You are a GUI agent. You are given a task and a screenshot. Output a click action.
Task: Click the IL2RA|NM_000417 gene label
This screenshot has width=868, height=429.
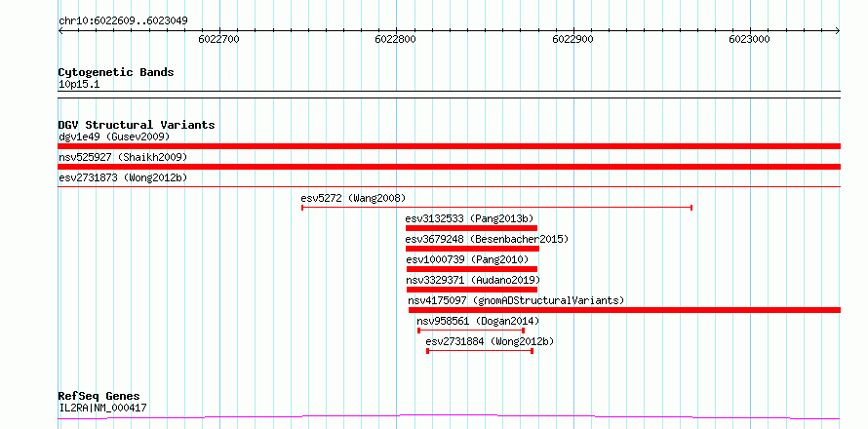[x=102, y=409]
